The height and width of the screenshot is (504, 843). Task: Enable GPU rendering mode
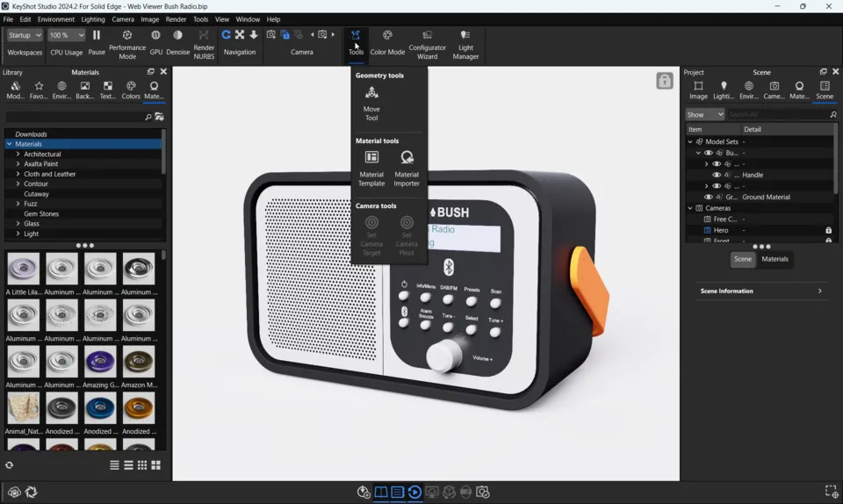156,43
